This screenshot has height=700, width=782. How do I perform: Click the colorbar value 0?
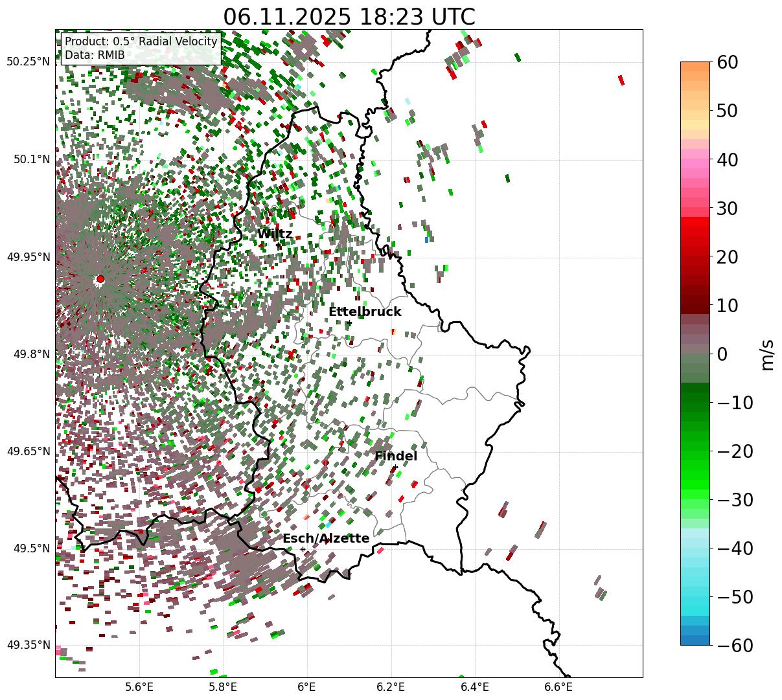pyautogui.click(x=722, y=354)
